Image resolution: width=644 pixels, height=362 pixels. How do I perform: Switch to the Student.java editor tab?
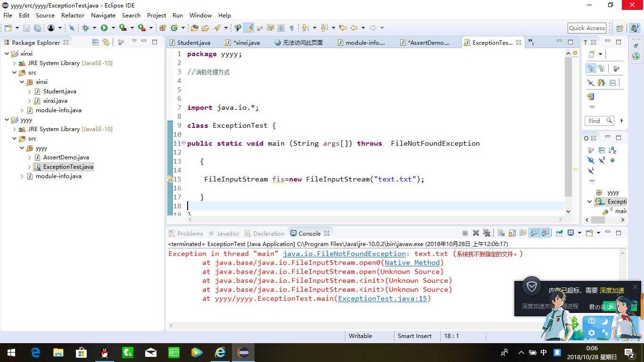click(190, 42)
